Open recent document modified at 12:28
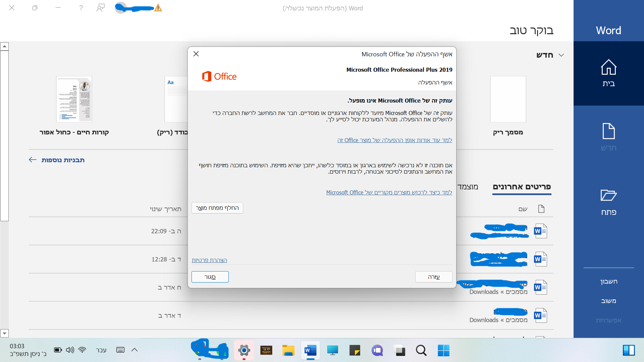The width and height of the screenshot is (644, 362). pyautogui.click(x=291, y=259)
